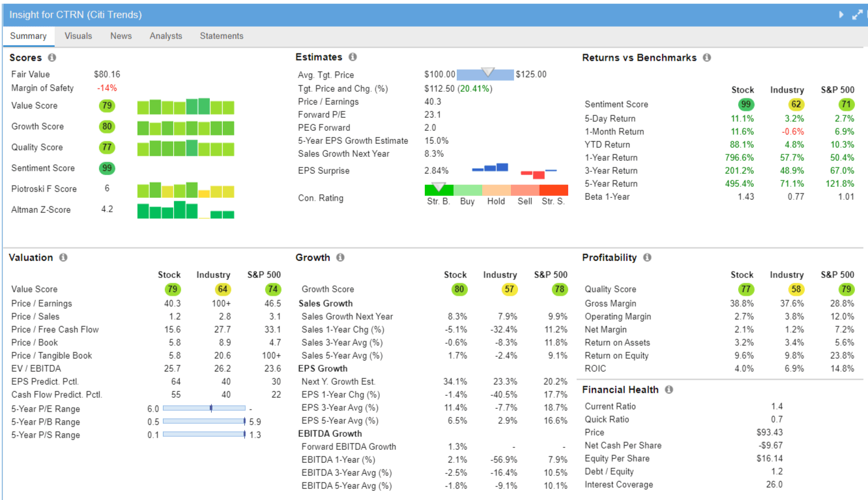Click the Growth Score history bar chart
Image resolution: width=868 pixels, height=500 pixels.
point(186,127)
